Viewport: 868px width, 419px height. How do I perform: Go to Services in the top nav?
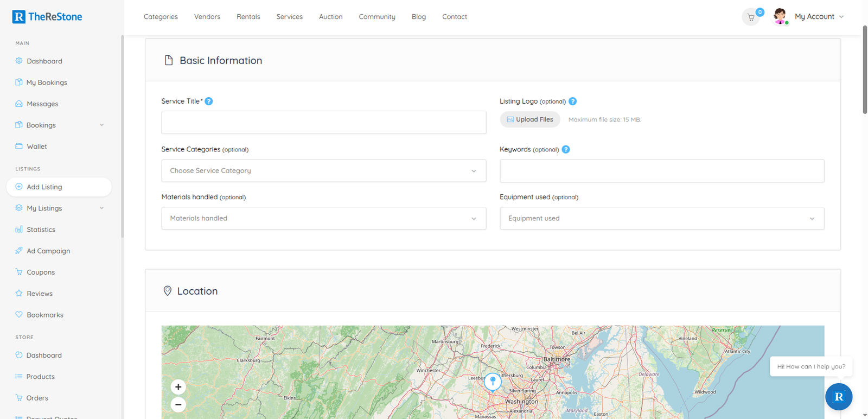point(290,17)
